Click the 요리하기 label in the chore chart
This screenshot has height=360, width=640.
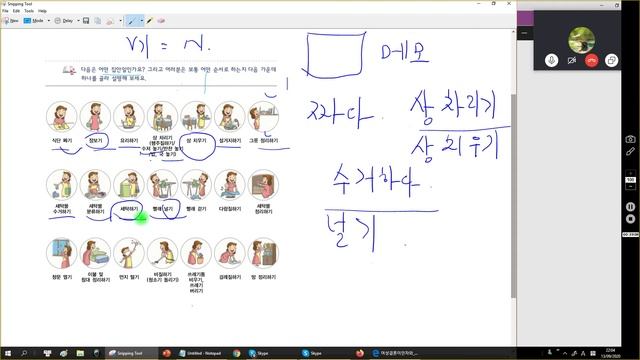(x=129, y=140)
